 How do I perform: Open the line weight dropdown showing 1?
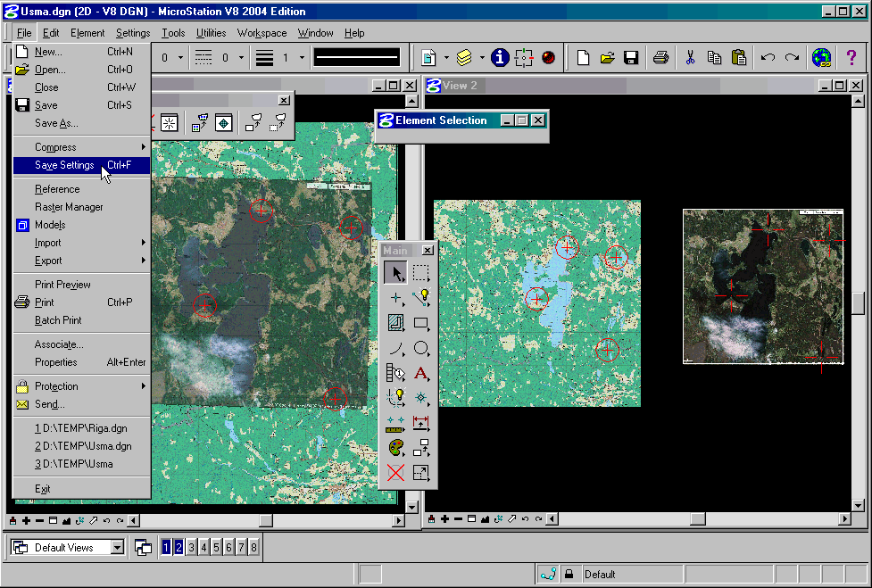click(302, 57)
